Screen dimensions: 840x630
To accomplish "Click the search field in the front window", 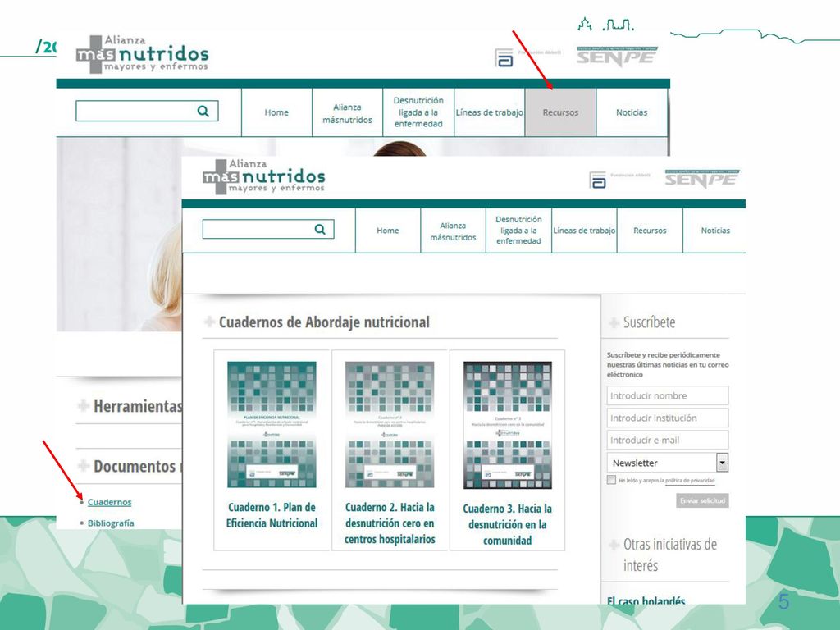I will [x=268, y=230].
